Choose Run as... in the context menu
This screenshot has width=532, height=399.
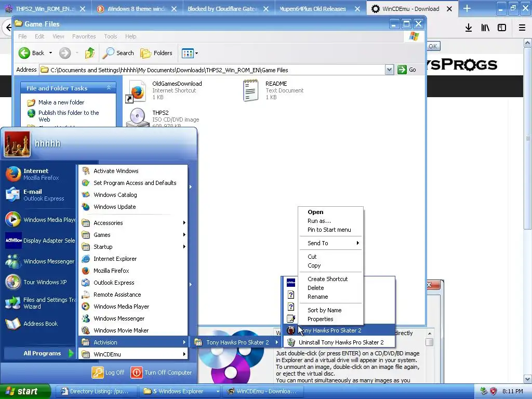[319, 221]
